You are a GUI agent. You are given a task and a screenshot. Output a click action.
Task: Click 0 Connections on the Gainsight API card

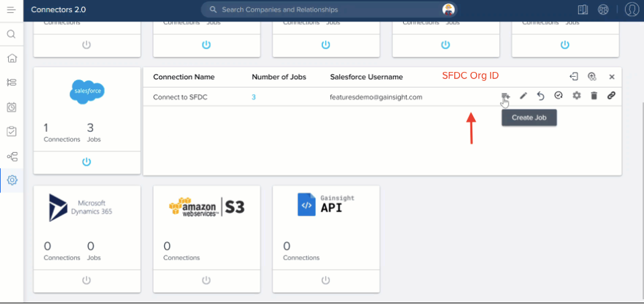(301, 251)
